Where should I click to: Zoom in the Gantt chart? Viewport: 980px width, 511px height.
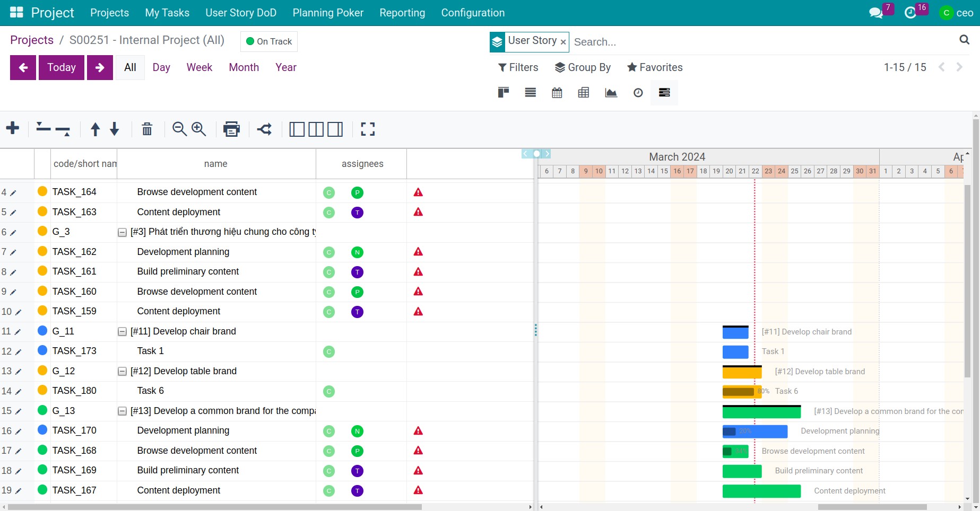[x=199, y=129]
